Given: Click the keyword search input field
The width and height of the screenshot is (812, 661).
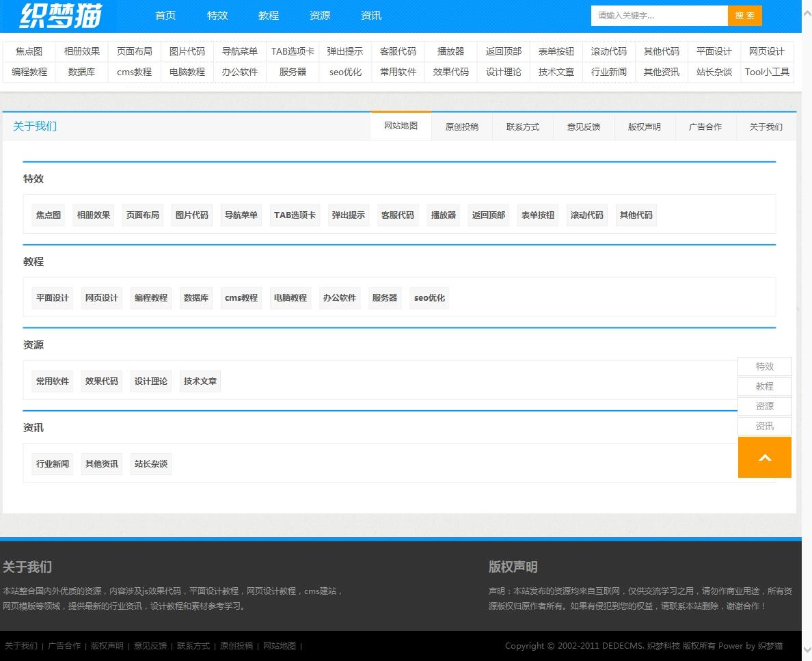Looking at the screenshot, I should (658, 16).
